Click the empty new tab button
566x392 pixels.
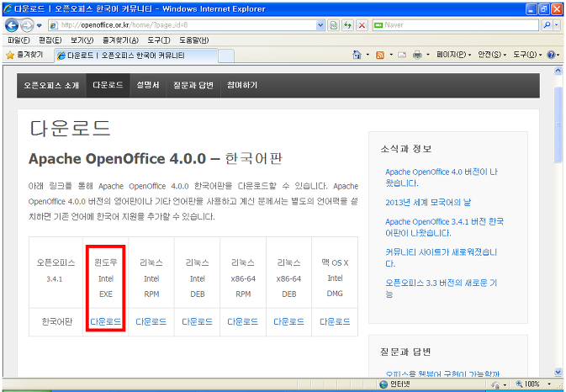point(226,56)
